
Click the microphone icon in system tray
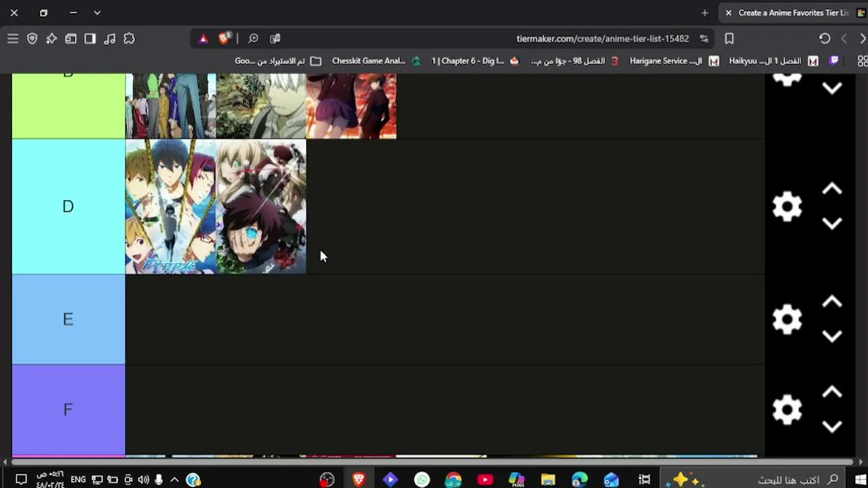(159, 480)
